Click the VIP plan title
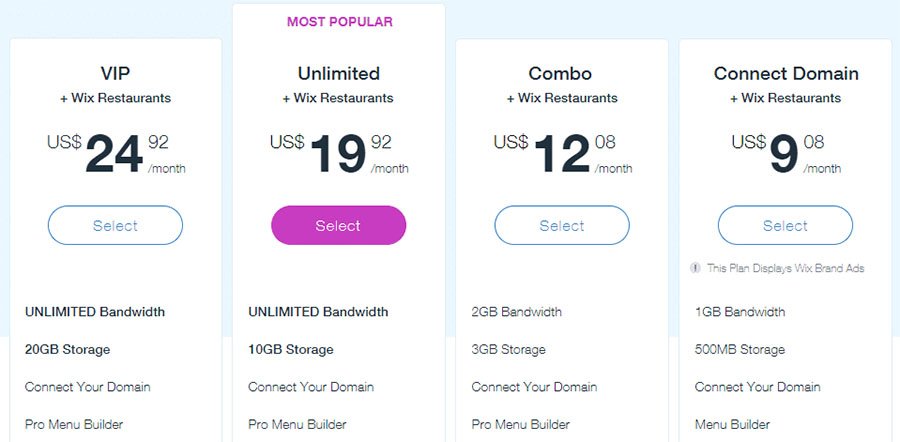The height and width of the screenshot is (442, 900). click(x=115, y=74)
